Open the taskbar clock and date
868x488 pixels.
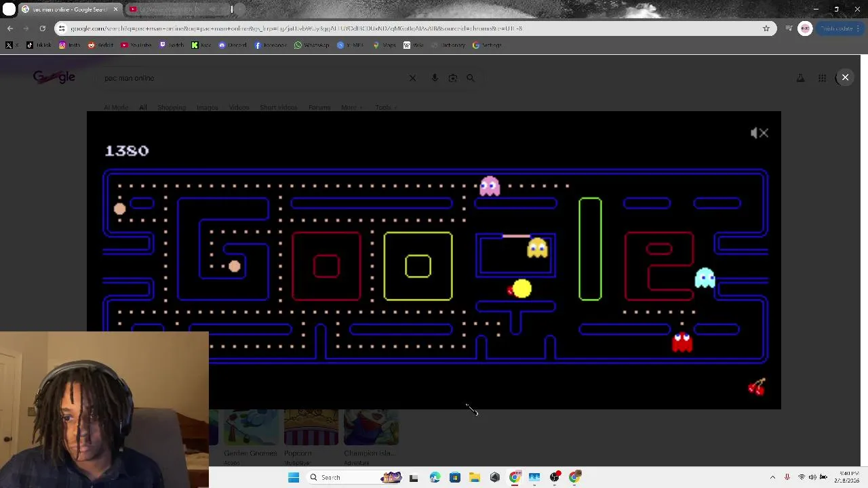point(846,477)
